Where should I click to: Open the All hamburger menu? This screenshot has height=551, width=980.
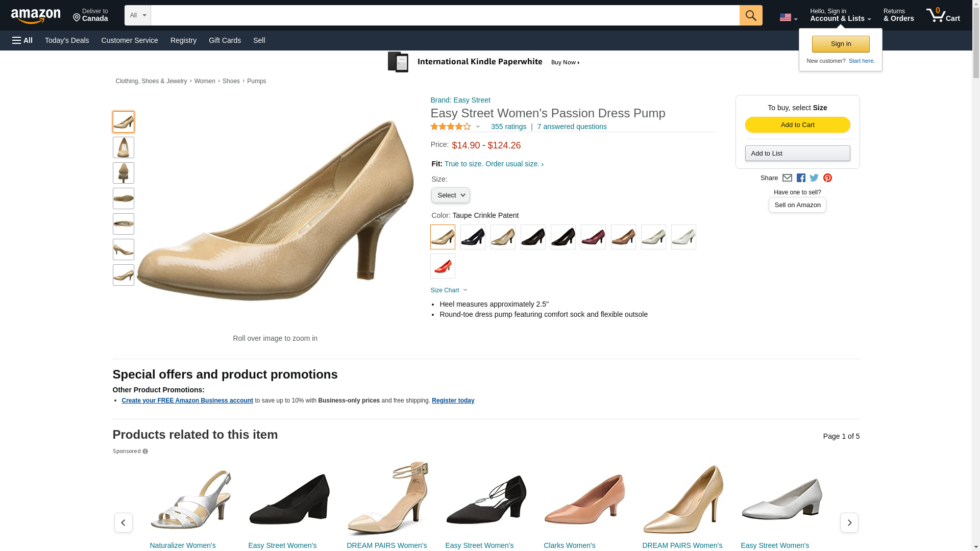[22, 40]
